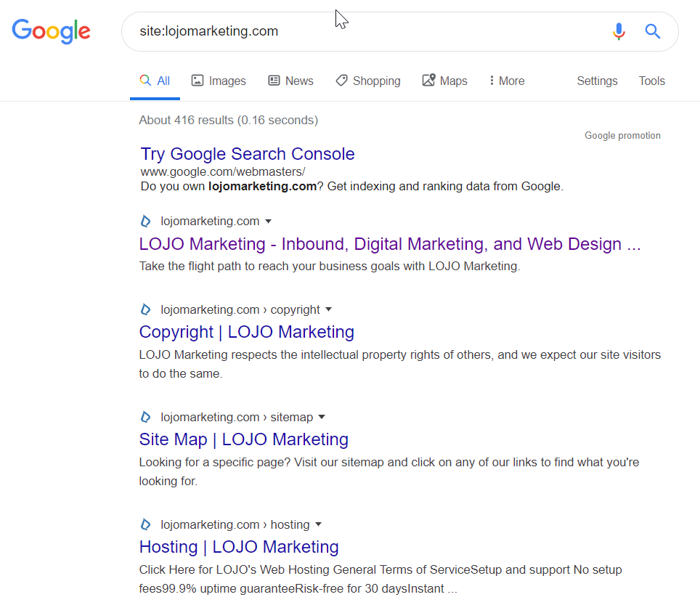The image size is (700, 605).
Task: Open Site Map | LOJO Marketing result
Action: pos(244,440)
